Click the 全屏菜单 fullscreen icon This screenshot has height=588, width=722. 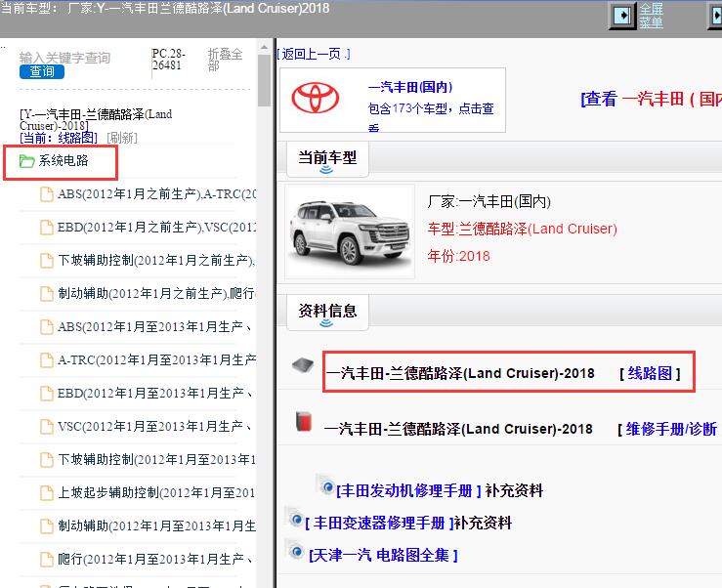(622, 16)
